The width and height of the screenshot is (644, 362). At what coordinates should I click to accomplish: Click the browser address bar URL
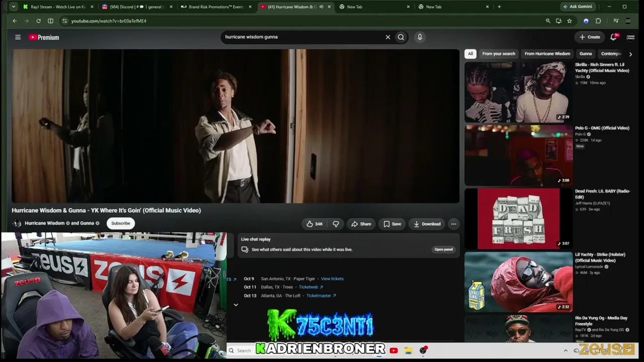109,21
